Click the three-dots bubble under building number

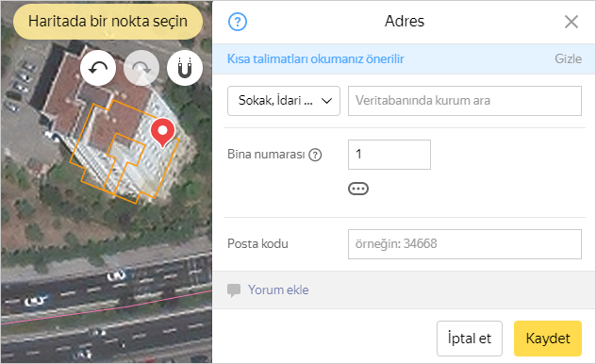(358, 189)
